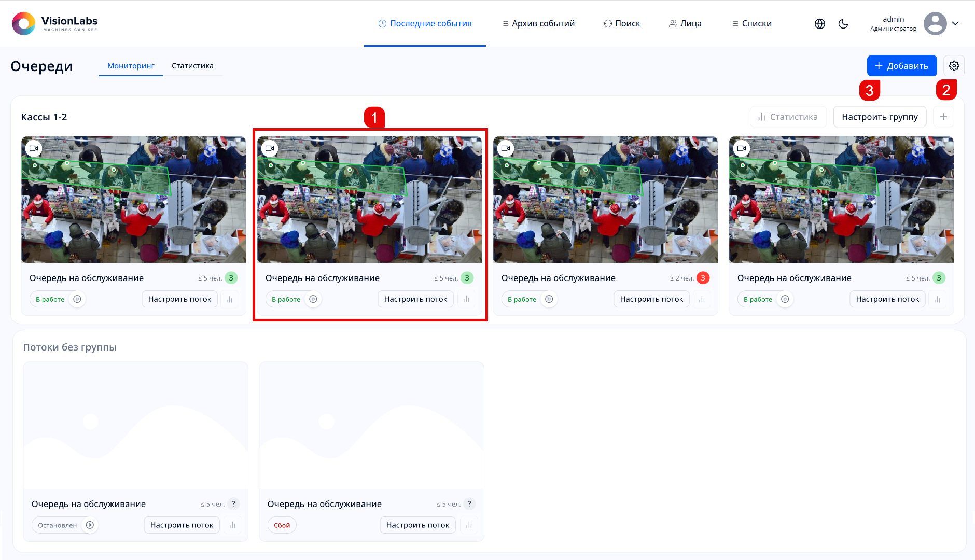Open the Архив событий menu item
This screenshot has width=975, height=560.
coord(538,24)
